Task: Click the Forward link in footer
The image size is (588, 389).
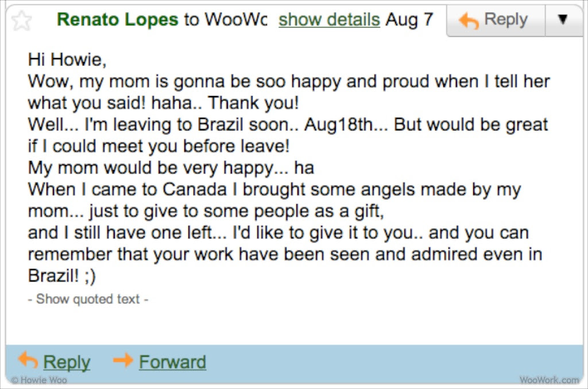Action: tap(172, 362)
